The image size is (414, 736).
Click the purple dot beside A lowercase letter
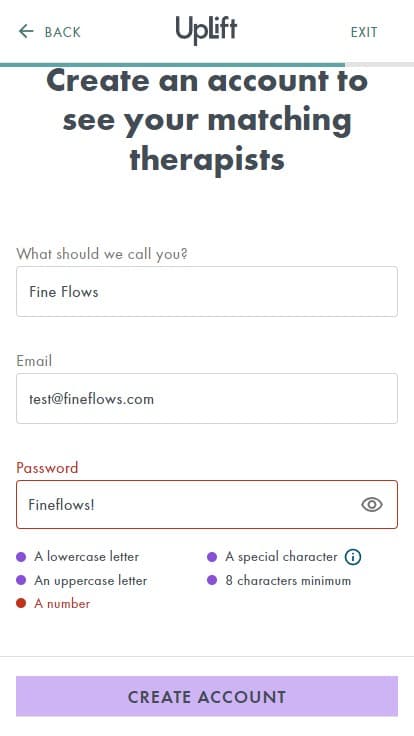[x=21, y=557]
